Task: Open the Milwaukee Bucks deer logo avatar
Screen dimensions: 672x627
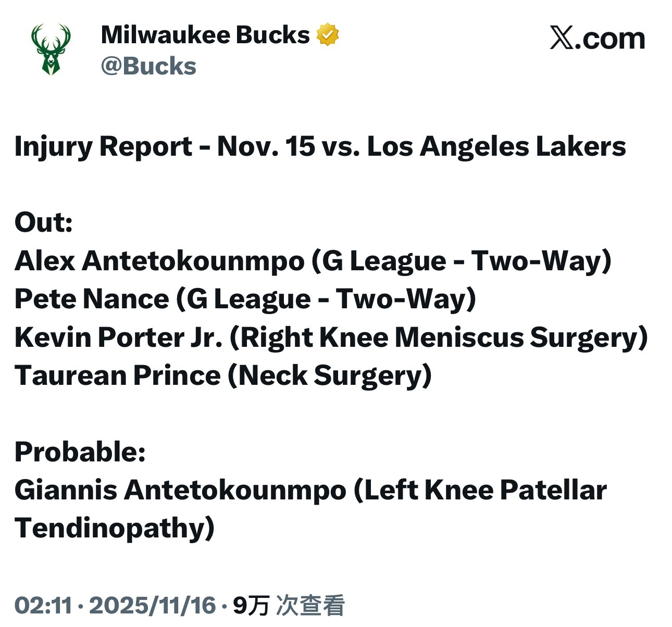Action: pyautogui.click(x=51, y=50)
